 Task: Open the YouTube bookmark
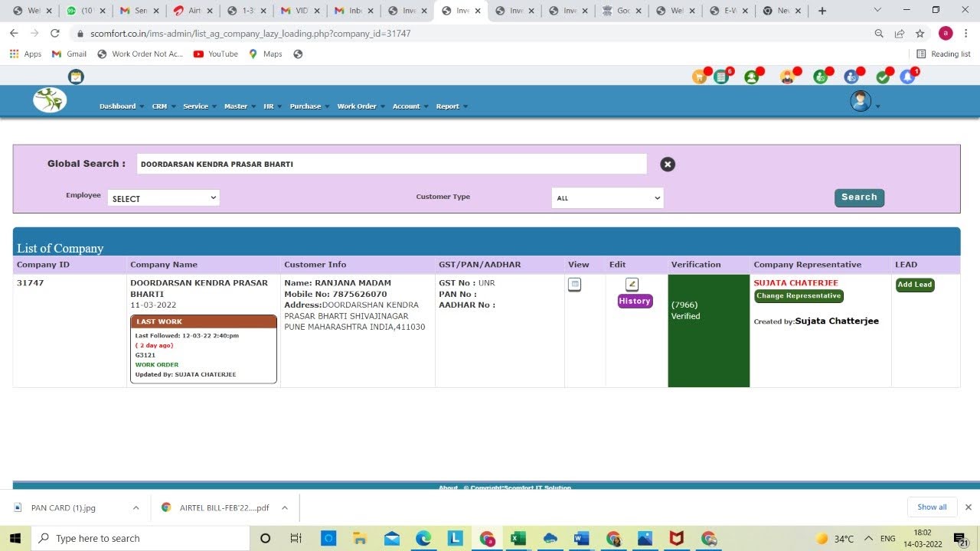tap(215, 54)
